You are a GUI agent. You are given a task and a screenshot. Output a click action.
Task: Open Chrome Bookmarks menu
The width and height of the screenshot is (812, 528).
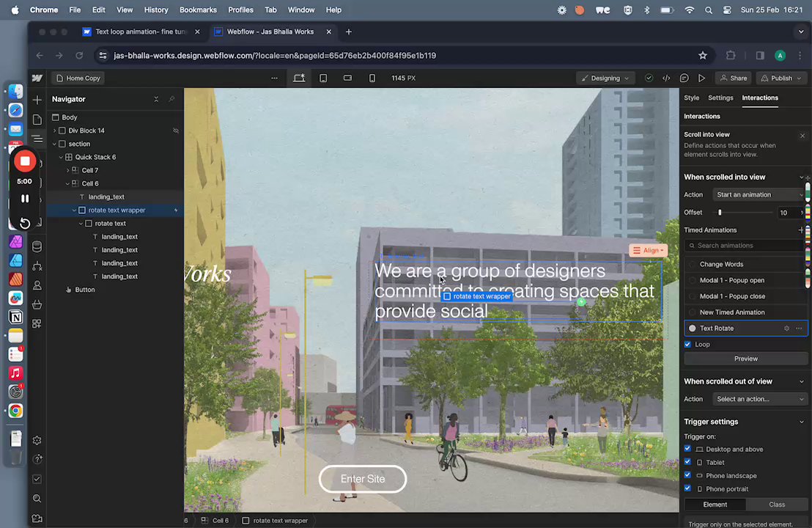pos(198,10)
